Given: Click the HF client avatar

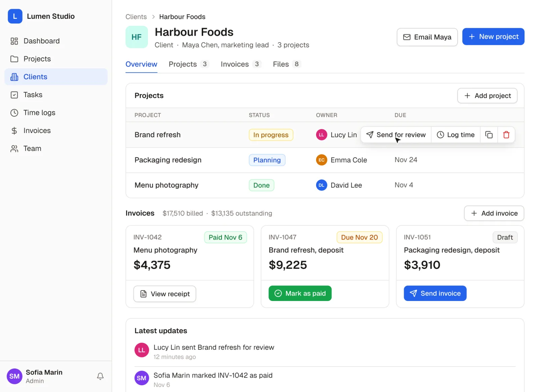Looking at the screenshot, I should click(x=137, y=37).
